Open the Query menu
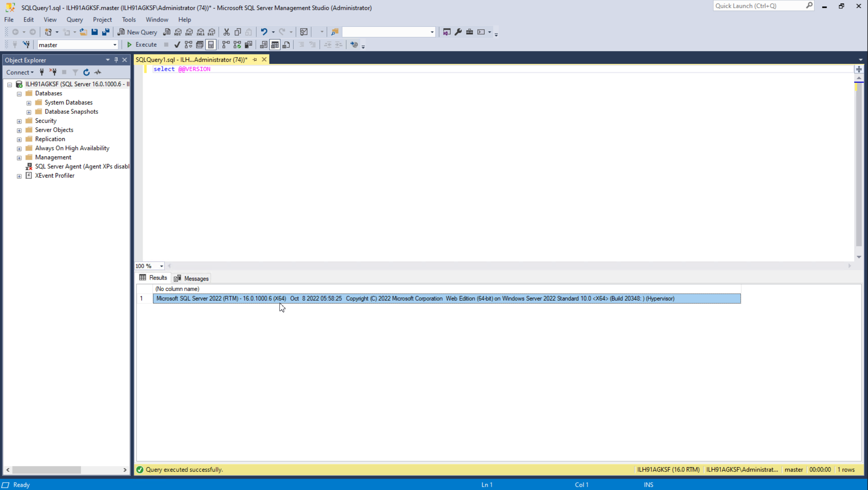The height and width of the screenshot is (490, 868). click(74, 20)
